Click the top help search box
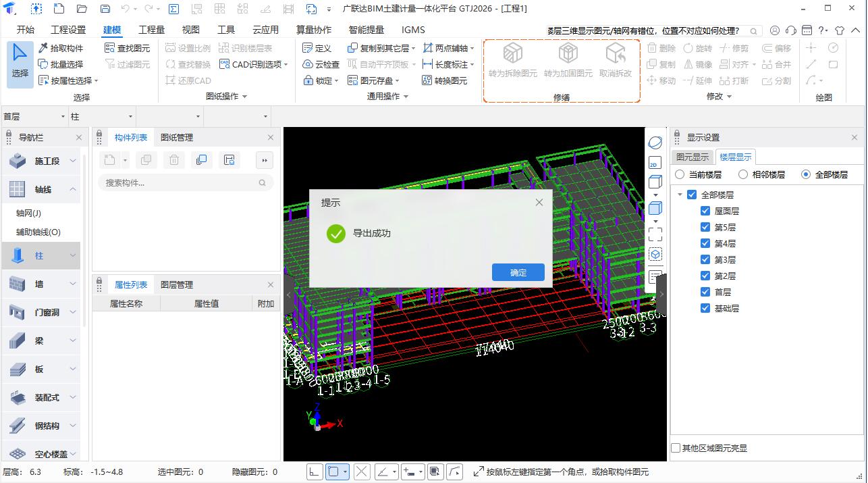The image size is (868, 483). pyautogui.click(x=653, y=30)
